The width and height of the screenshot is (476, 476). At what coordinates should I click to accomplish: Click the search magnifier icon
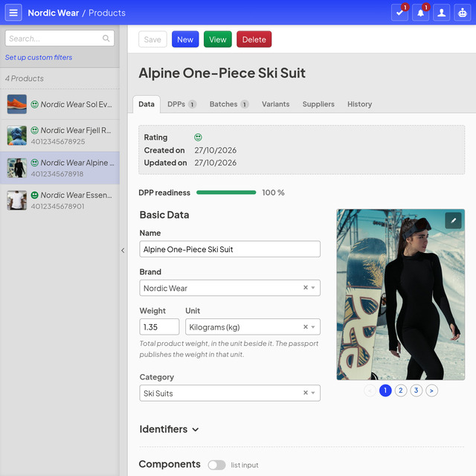[x=106, y=38]
